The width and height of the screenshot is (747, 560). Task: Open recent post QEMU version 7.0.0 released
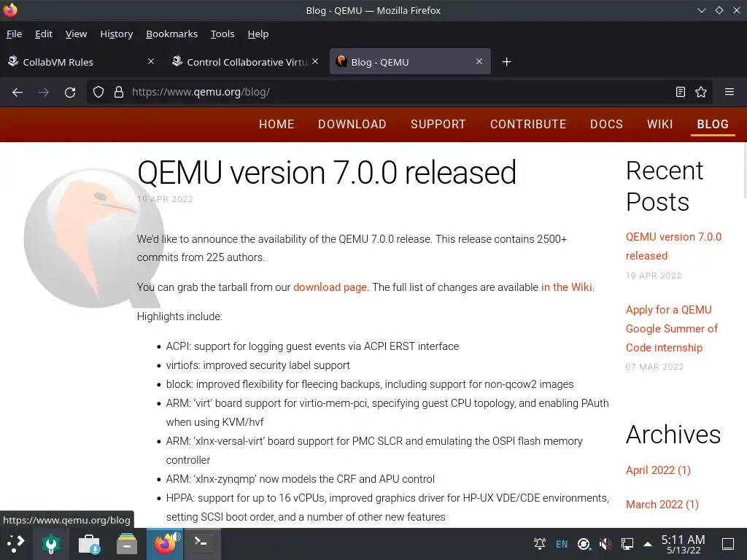pyautogui.click(x=673, y=246)
